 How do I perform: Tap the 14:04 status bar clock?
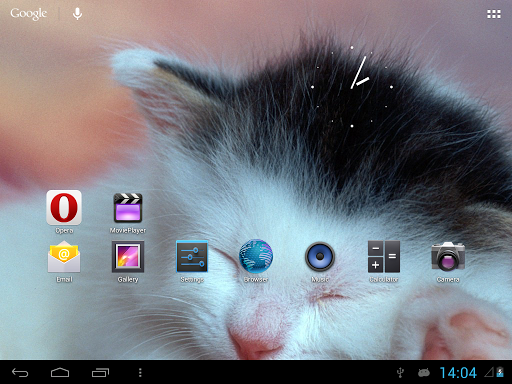(458, 373)
